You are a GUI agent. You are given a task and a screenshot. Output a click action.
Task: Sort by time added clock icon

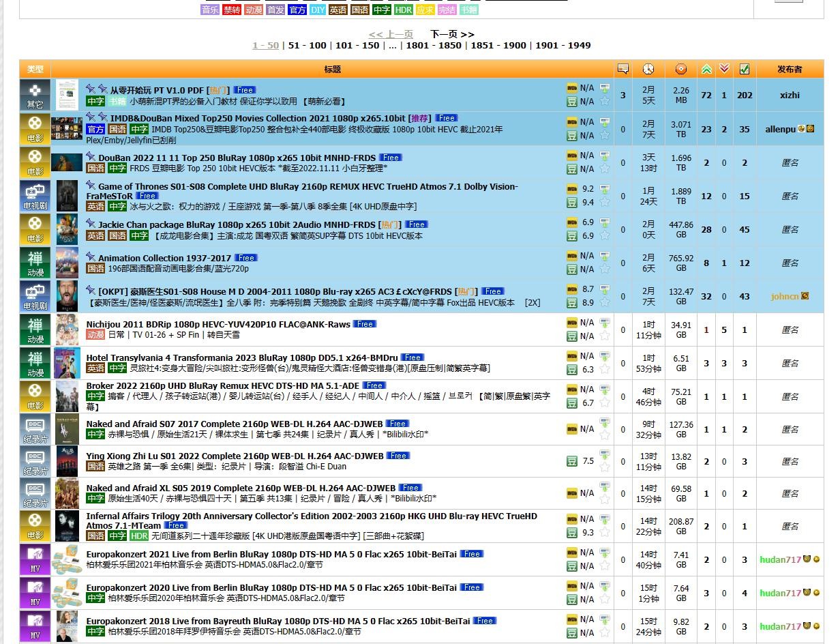tap(648, 69)
